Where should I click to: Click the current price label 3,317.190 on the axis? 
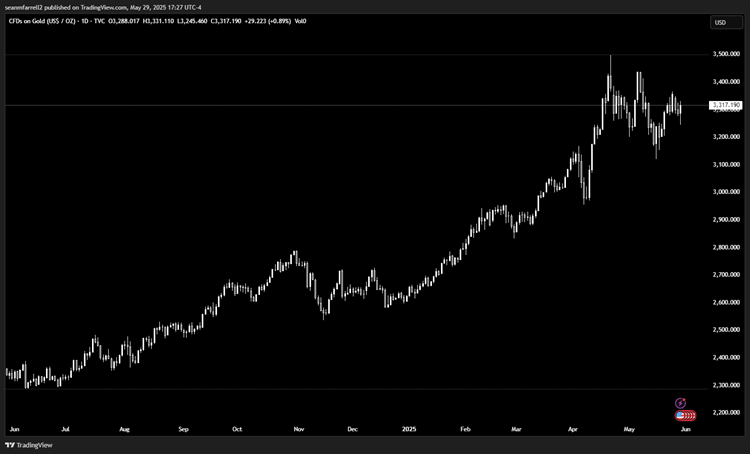click(726, 105)
